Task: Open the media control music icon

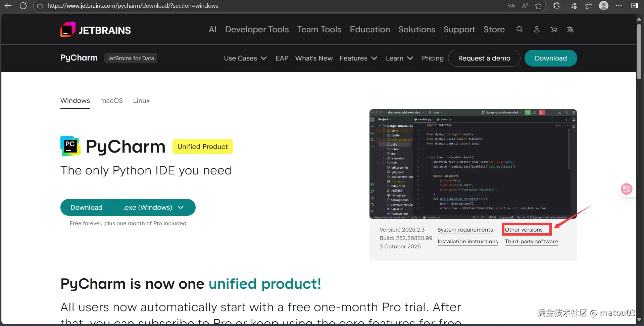Action: 574,6
